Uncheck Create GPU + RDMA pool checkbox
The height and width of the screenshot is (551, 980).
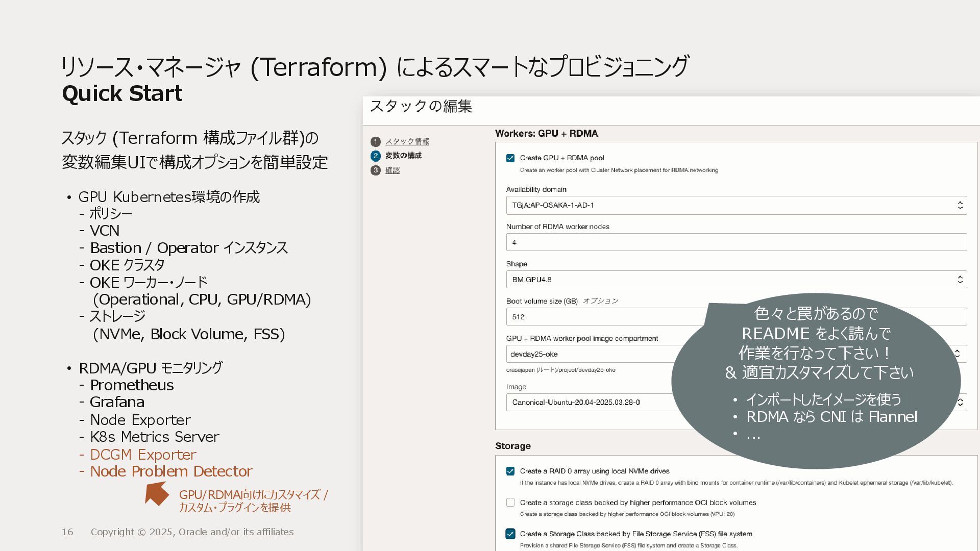(x=510, y=158)
